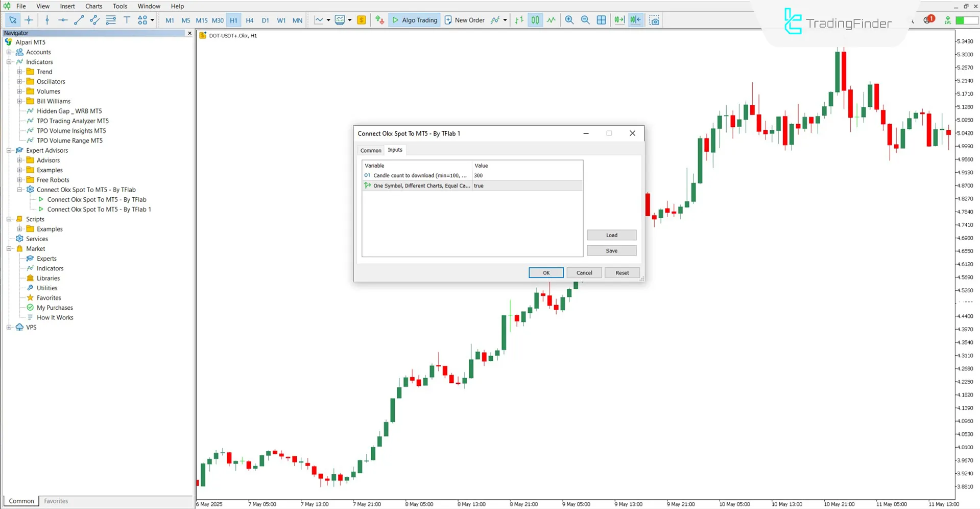Toggle chart shift icon
The width and height of the screenshot is (980, 509).
pos(635,20)
